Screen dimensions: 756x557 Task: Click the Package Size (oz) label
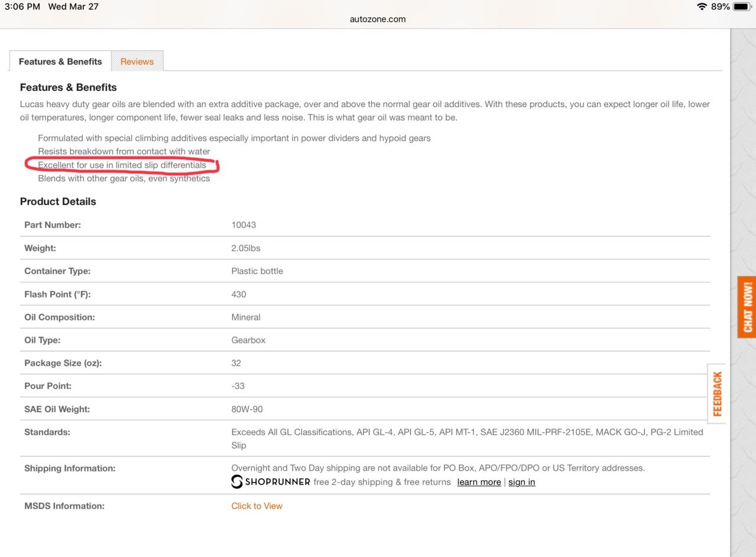[x=63, y=363]
